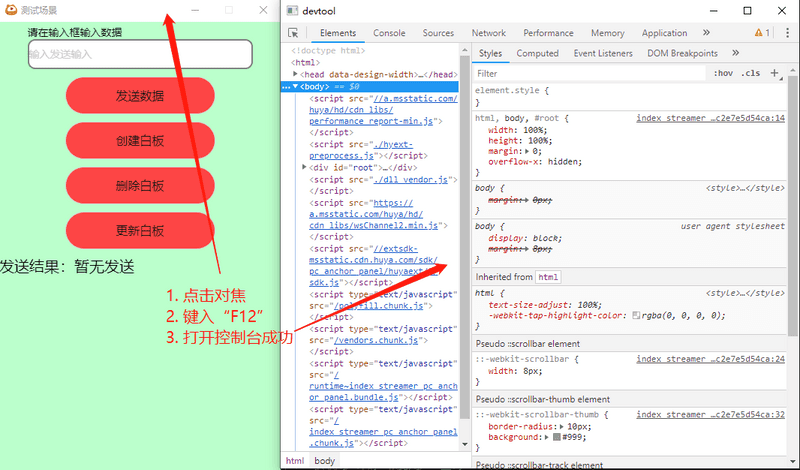Open index_streamer source link for scrollbar-thumb rule
This screenshot has width=800, height=470.
[x=710, y=415]
